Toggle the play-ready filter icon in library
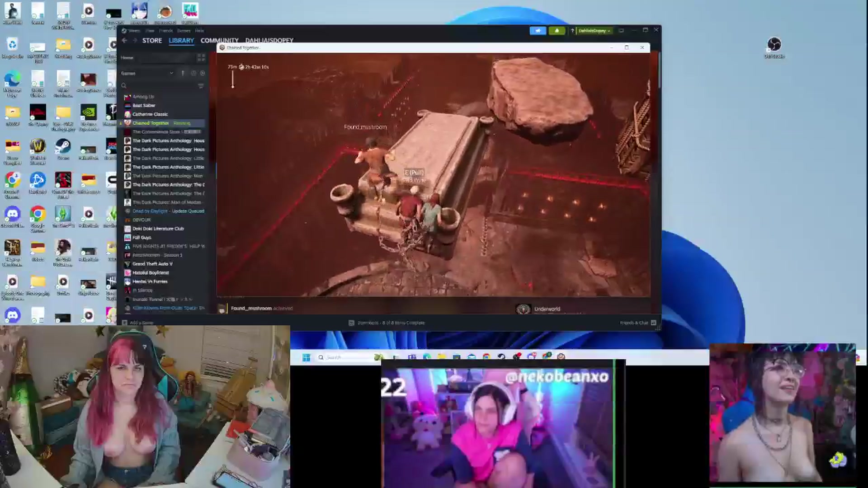The width and height of the screenshot is (868, 488). (202, 73)
